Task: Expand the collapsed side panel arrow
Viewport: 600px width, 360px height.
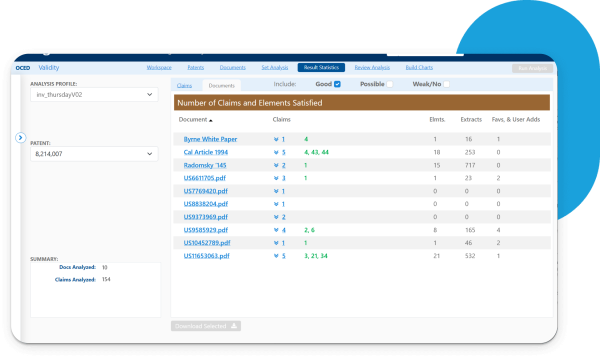Action: [21, 137]
